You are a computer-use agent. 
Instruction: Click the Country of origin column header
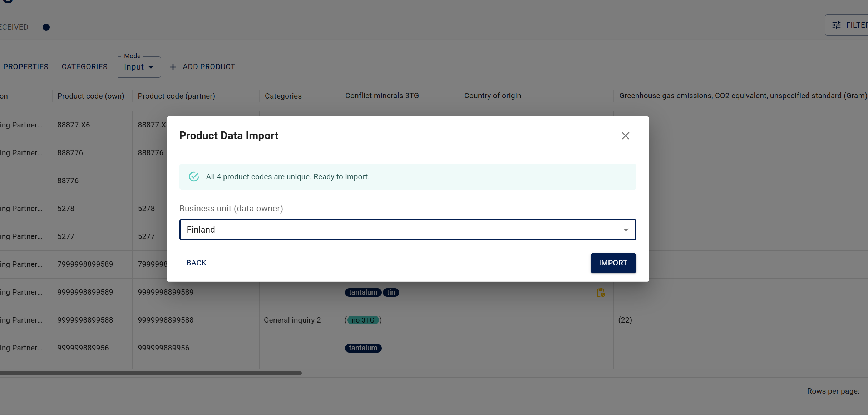(492, 96)
